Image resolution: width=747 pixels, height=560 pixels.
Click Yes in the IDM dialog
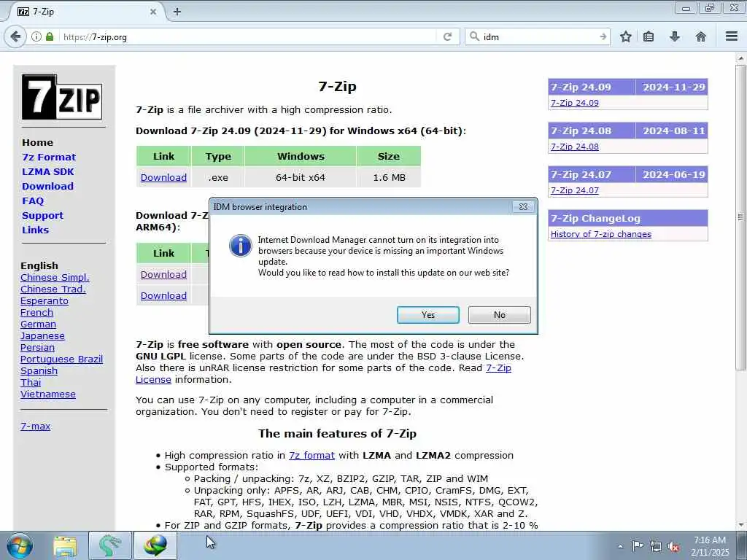tap(427, 315)
